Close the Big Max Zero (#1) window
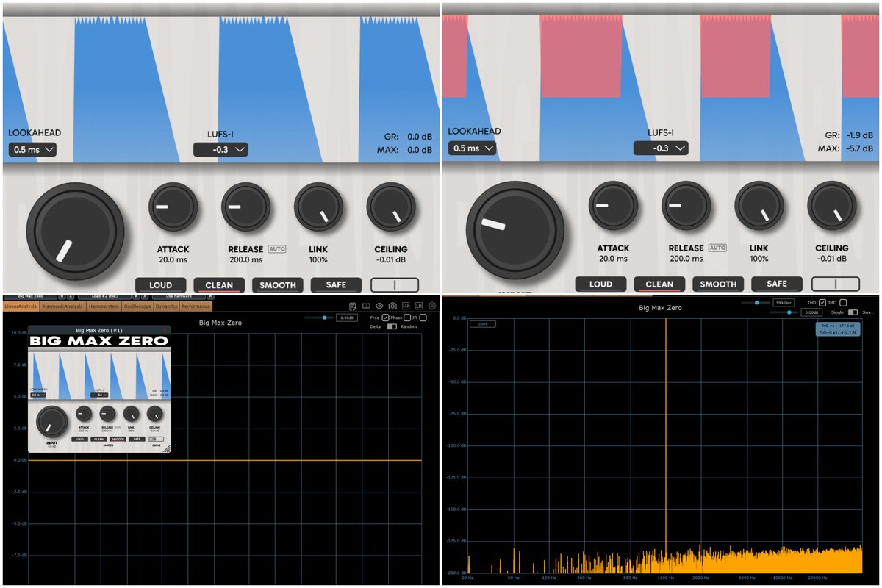Screen dimensions: 882x588 (165, 331)
